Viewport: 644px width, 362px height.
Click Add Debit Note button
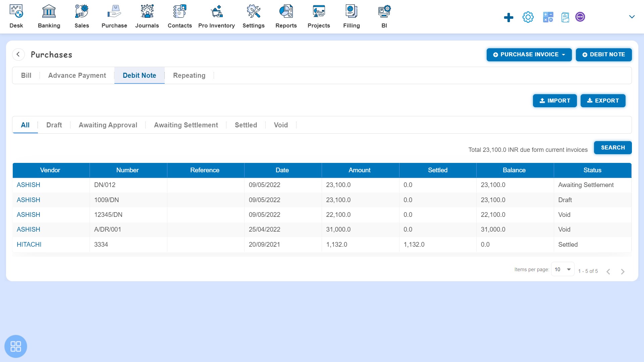604,54
